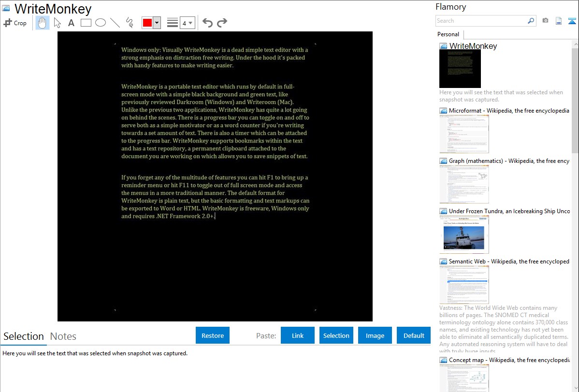
Task: Pick the straight line tool
Action: tap(115, 23)
